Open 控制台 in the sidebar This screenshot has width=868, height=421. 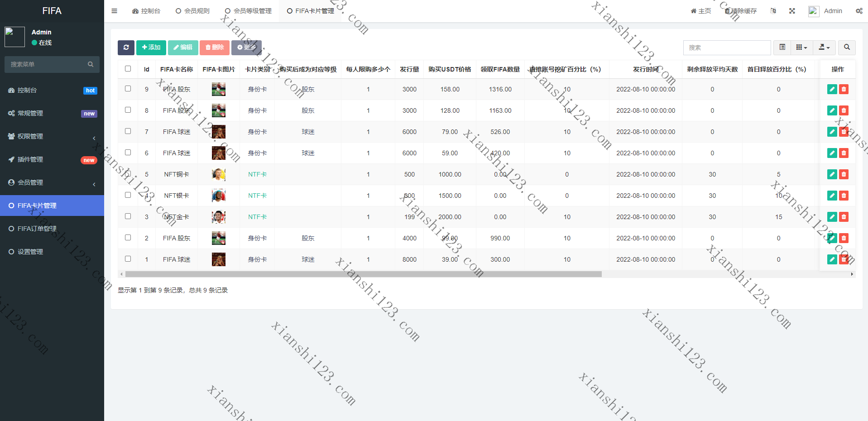point(52,90)
